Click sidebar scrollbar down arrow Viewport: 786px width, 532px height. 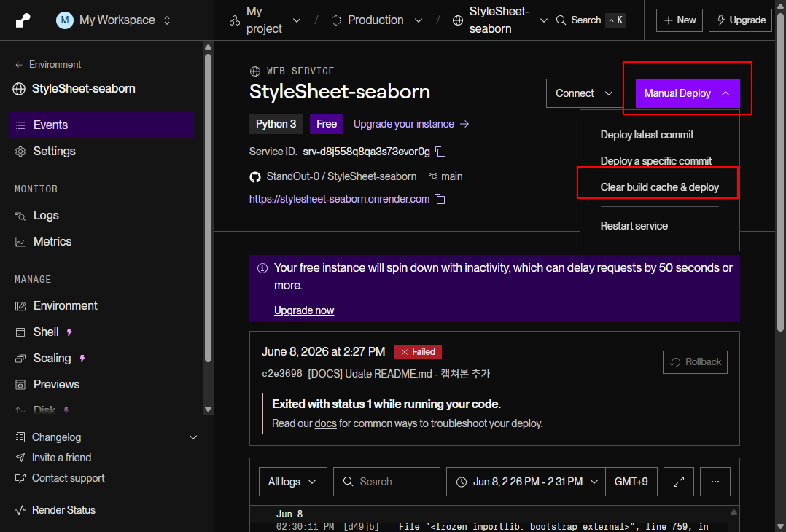[x=208, y=409]
